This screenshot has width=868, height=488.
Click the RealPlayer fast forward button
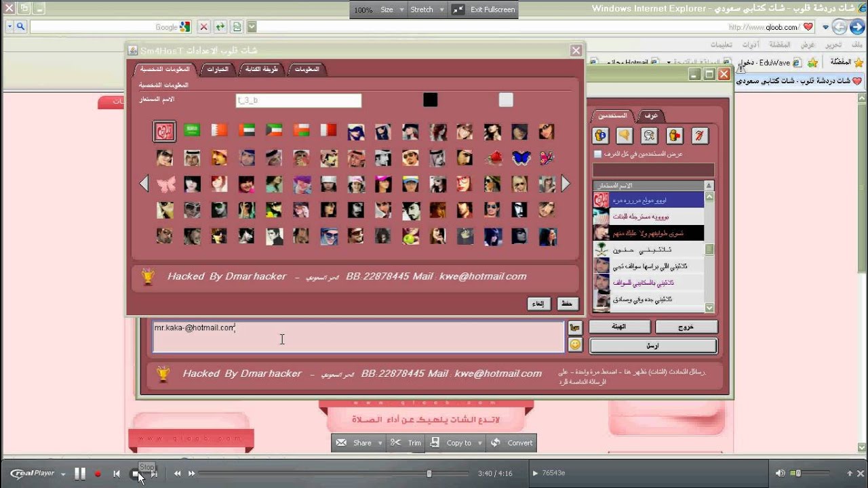[x=192, y=474]
